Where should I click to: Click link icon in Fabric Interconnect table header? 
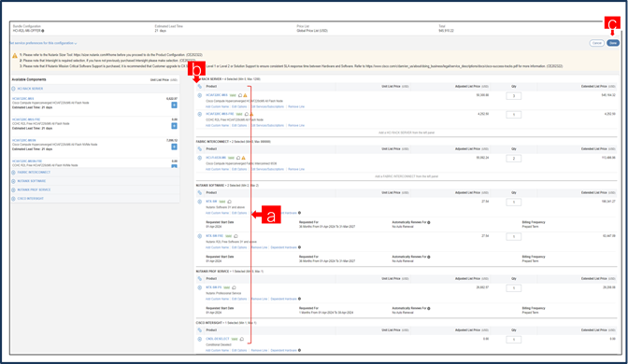pos(199,148)
